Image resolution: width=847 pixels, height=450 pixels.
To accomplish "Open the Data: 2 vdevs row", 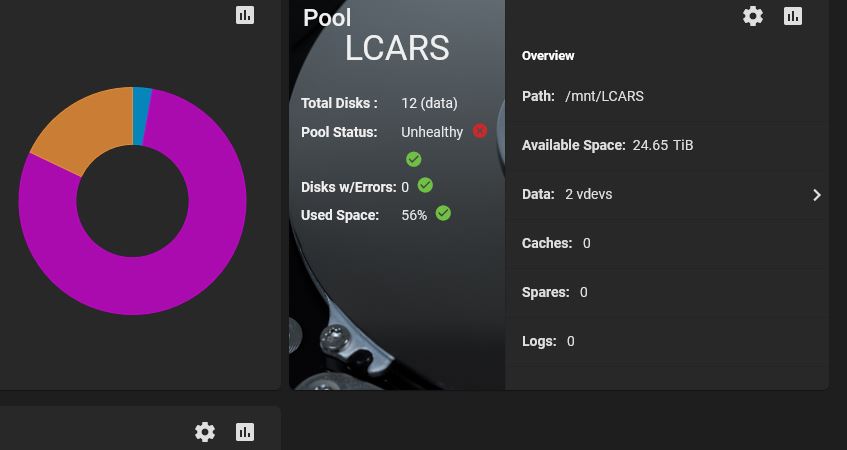I will 670,194.
